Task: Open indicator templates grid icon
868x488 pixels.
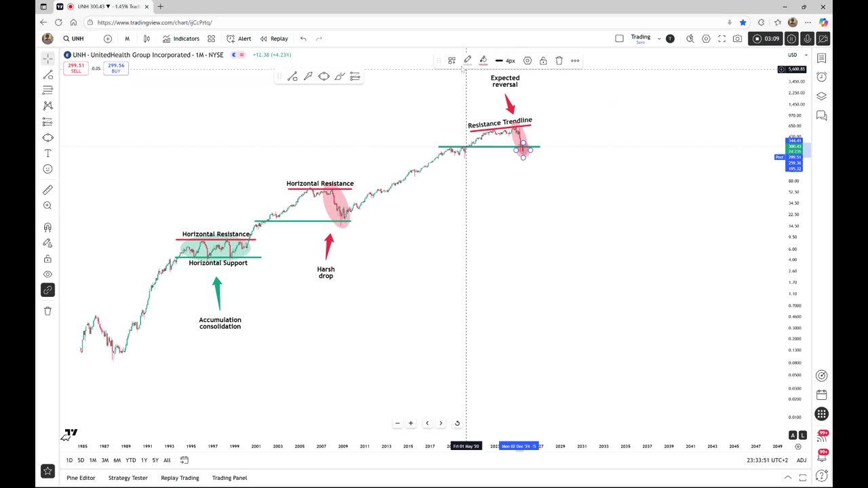Action: pyautogui.click(x=211, y=39)
